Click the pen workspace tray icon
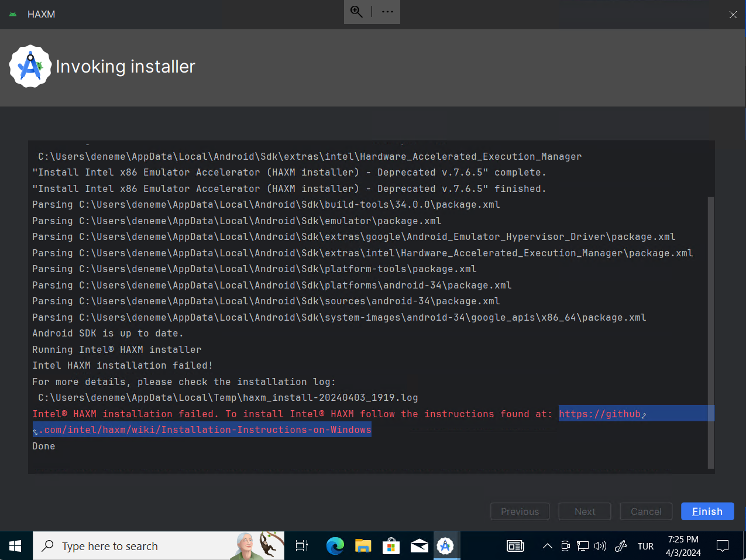This screenshot has height=560, width=746. pyautogui.click(x=621, y=546)
